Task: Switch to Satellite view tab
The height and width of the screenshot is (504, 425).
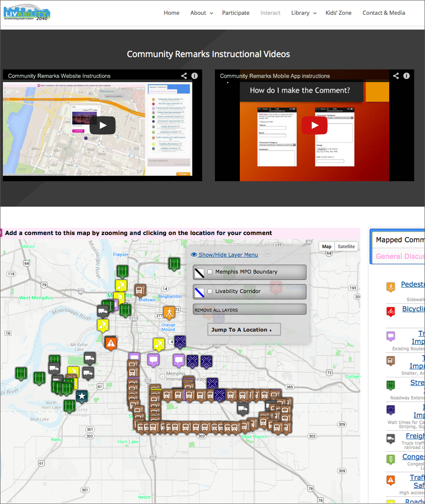Action: tap(346, 246)
